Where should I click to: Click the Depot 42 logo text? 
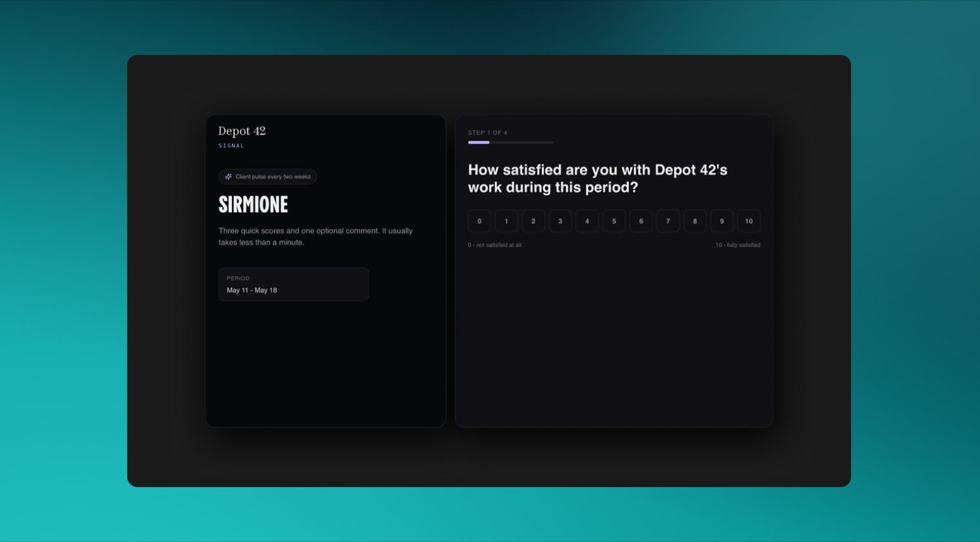(x=242, y=131)
